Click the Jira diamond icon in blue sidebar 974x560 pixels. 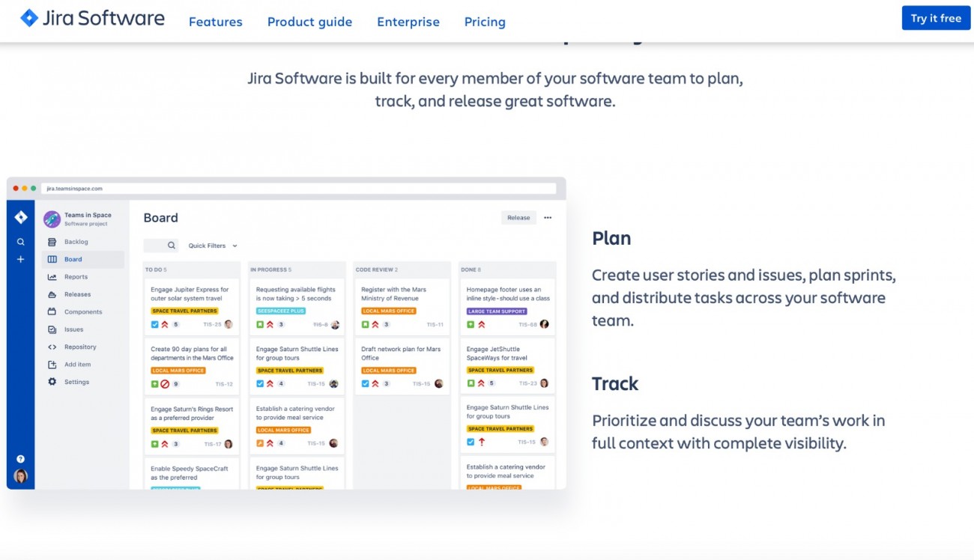pos(21,217)
